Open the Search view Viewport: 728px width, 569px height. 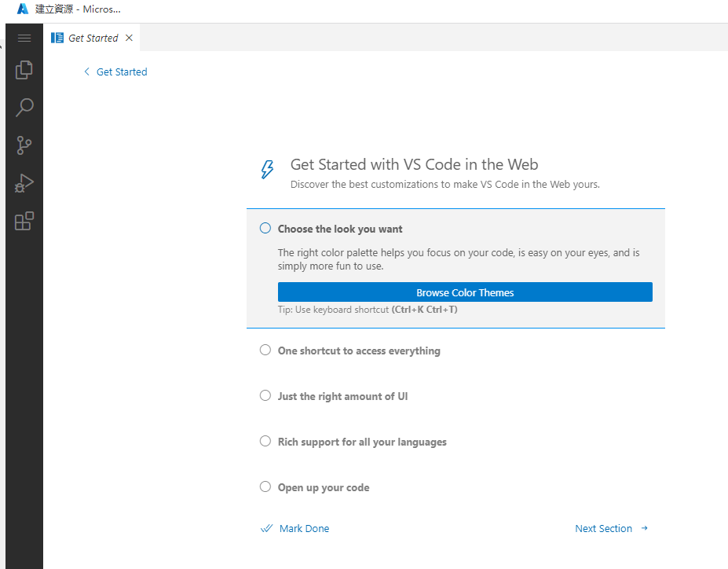pos(24,108)
